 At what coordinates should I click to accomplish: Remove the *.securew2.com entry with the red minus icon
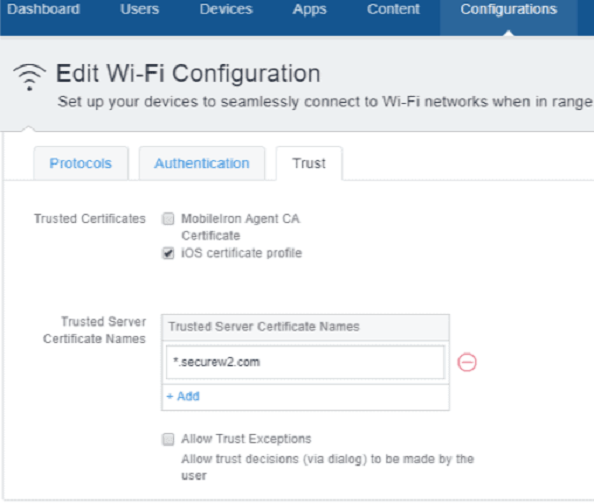(x=467, y=362)
